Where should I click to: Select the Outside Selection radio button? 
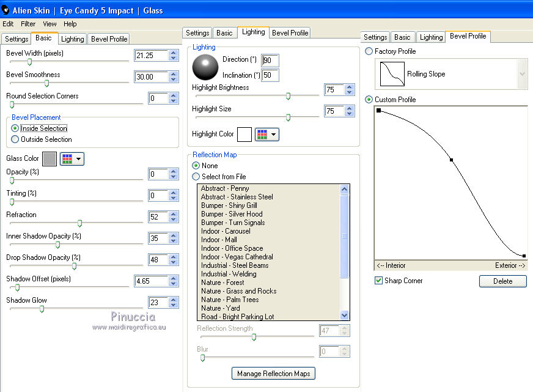[15, 139]
